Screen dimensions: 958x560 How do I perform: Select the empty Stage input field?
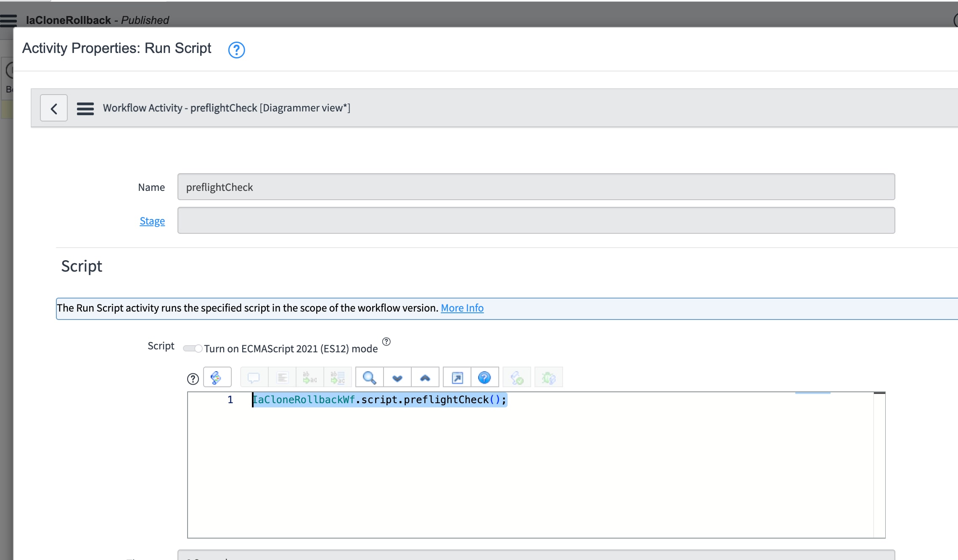(x=536, y=220)
